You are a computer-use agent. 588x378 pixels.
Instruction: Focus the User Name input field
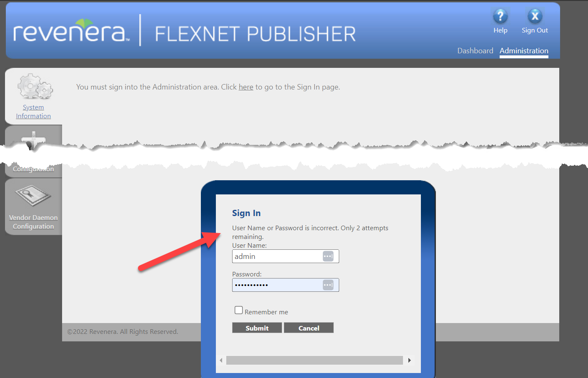[x=285, y=256]
